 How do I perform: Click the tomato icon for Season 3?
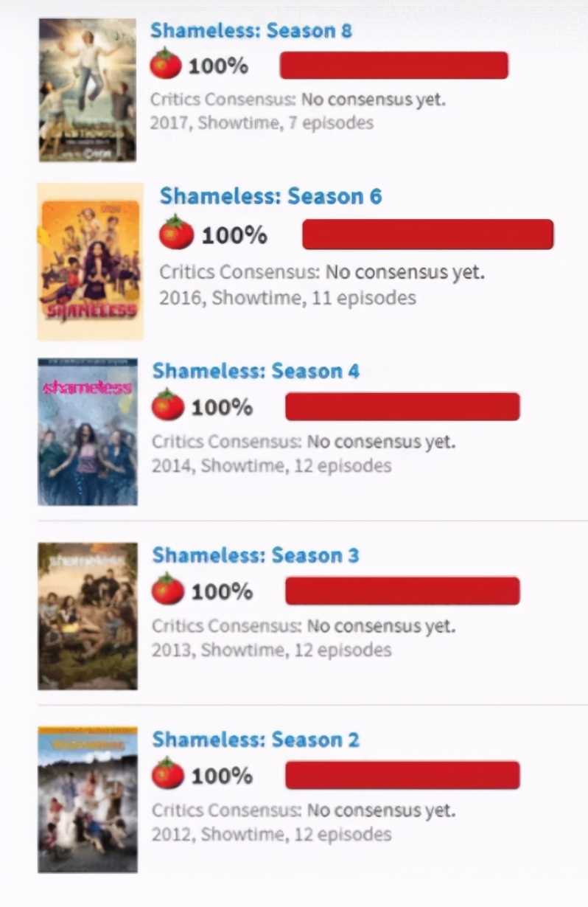(x=168, y=590)
